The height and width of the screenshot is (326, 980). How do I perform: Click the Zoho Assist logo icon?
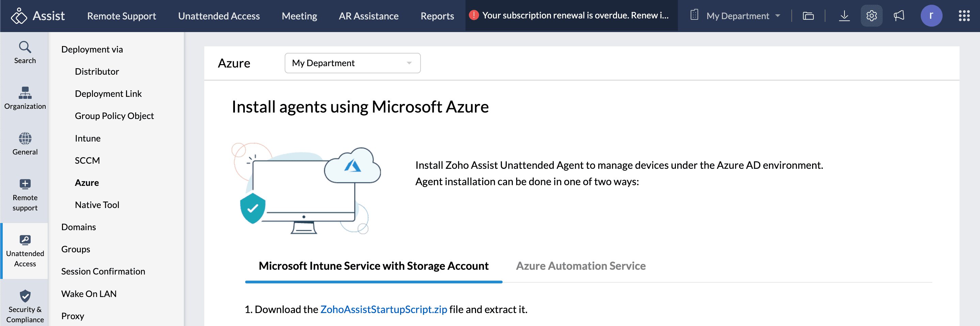pyautogui.click(x=19, y=16)
